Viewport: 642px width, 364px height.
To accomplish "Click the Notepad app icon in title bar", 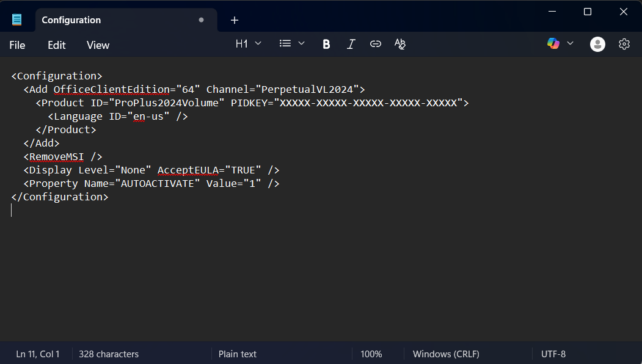I will pyautogui.click(x=16, y=20).
